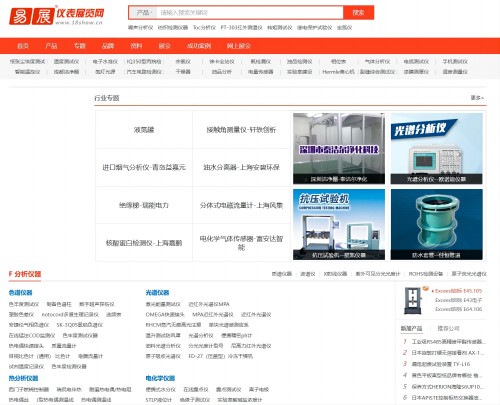The image size is (500, 405).
Task: Switch to the 新推产品 tab
Action: (x=411, y=328)
